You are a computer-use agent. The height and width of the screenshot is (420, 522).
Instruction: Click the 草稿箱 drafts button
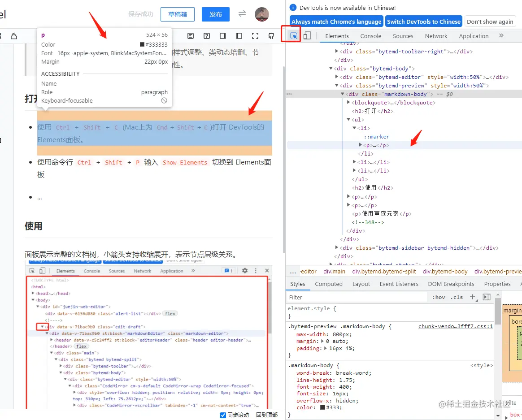coord(178,14)
